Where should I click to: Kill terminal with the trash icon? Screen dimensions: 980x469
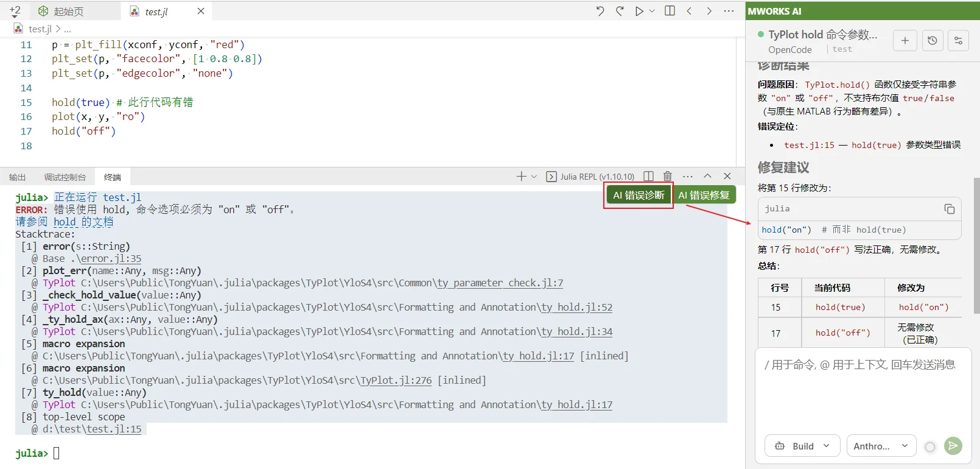click(668, 176)
